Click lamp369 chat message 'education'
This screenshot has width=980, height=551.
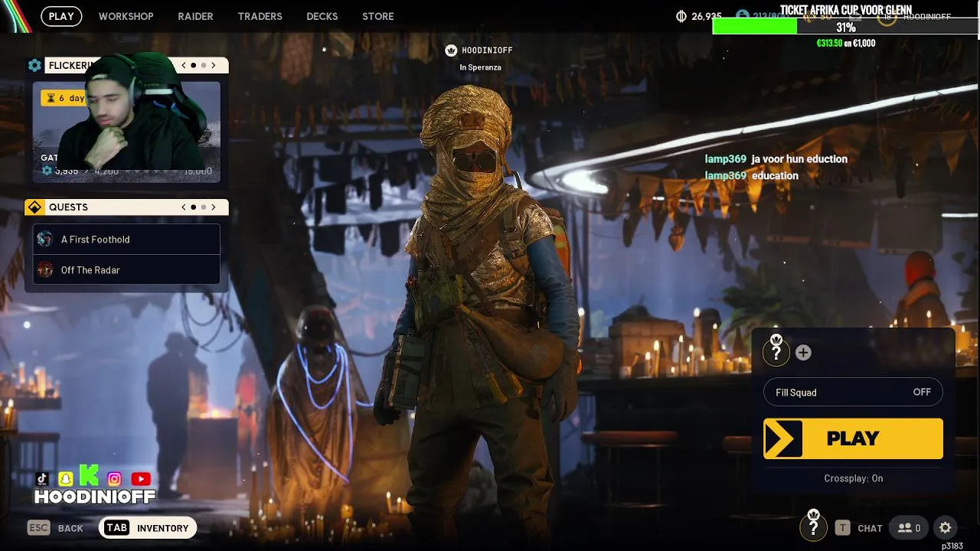pyautogui.click(x=751, y=175)
